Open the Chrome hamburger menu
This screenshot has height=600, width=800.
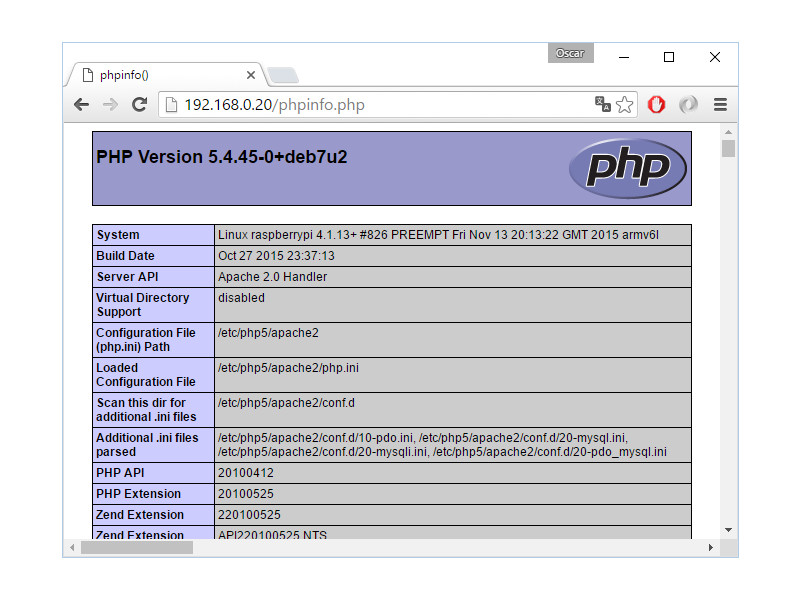coord(720,105)
